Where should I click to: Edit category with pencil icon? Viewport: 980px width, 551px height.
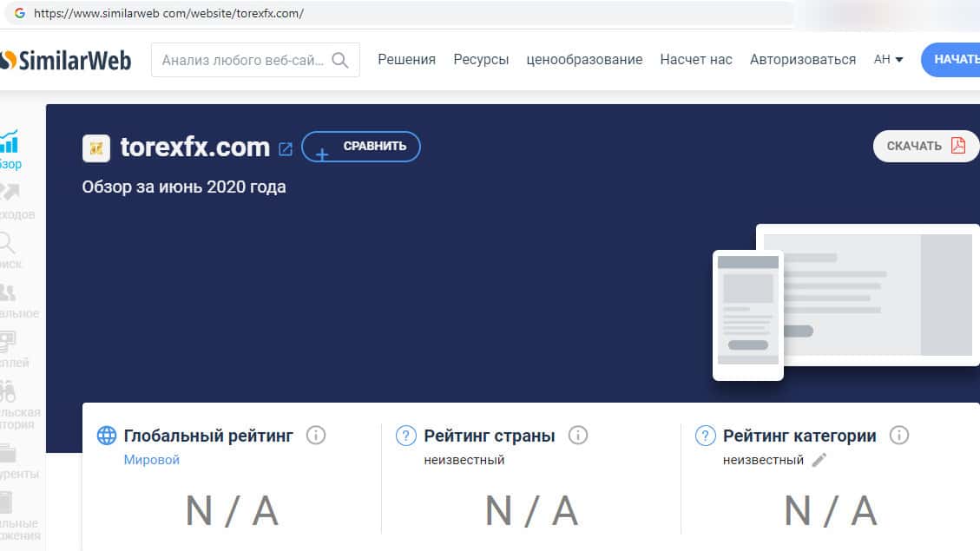tap(819, 460)
